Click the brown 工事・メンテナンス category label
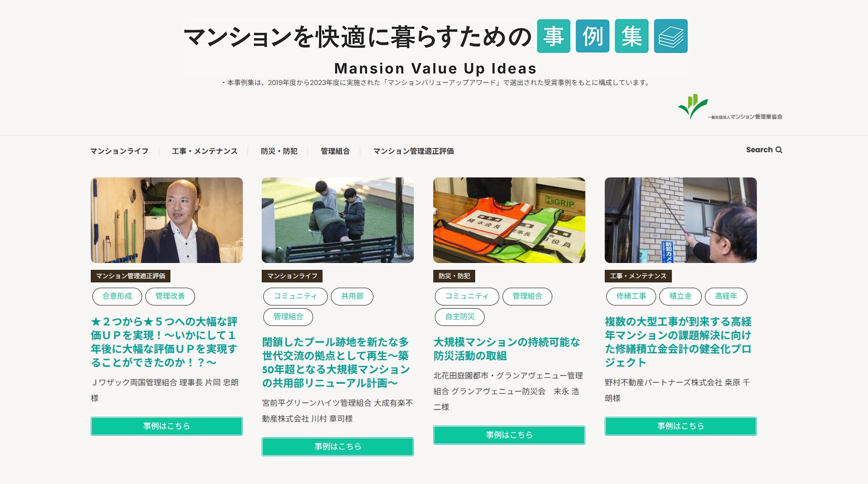Image resolution: width=868 pixels, height=484 pixels. pyautogui.click(x=638, y=276)
